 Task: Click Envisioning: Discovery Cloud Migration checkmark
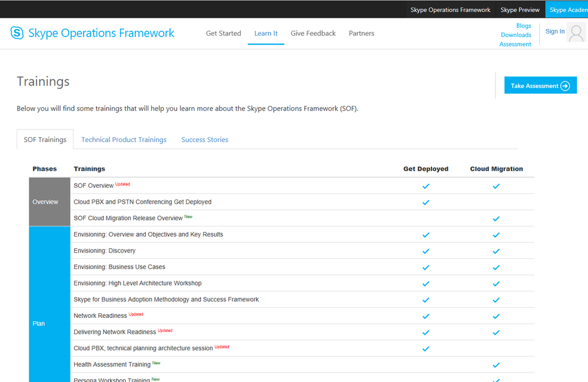coord(496,251)
